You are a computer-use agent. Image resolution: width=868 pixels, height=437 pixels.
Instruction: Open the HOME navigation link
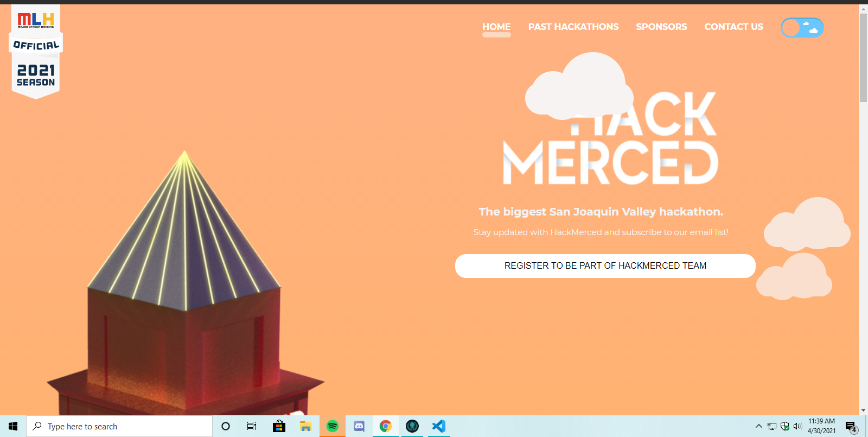(496, 27)
